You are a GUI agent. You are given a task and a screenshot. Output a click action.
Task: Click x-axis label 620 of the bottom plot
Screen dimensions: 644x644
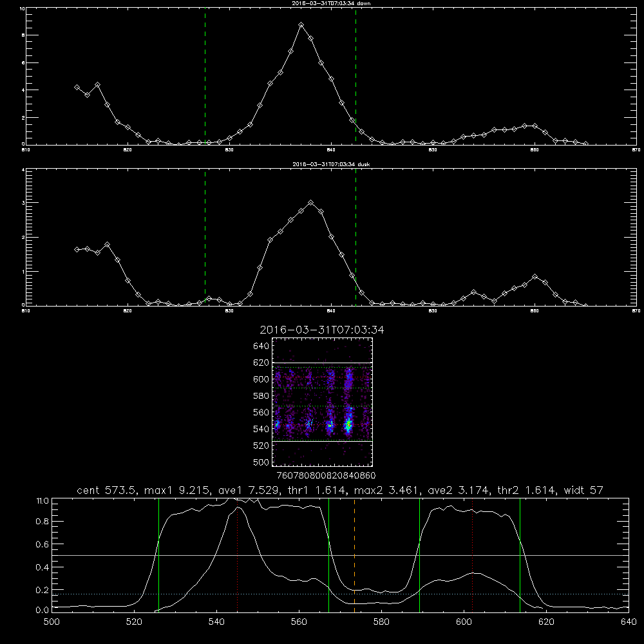coord(547,622)
